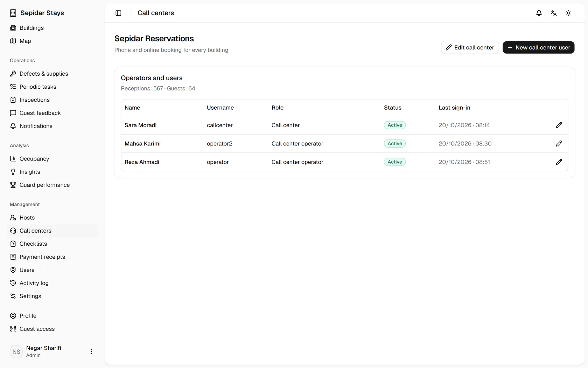Edit Sara Moradi row pencil icon
Screen dimensions: 588x368
(x=559, y=125)
